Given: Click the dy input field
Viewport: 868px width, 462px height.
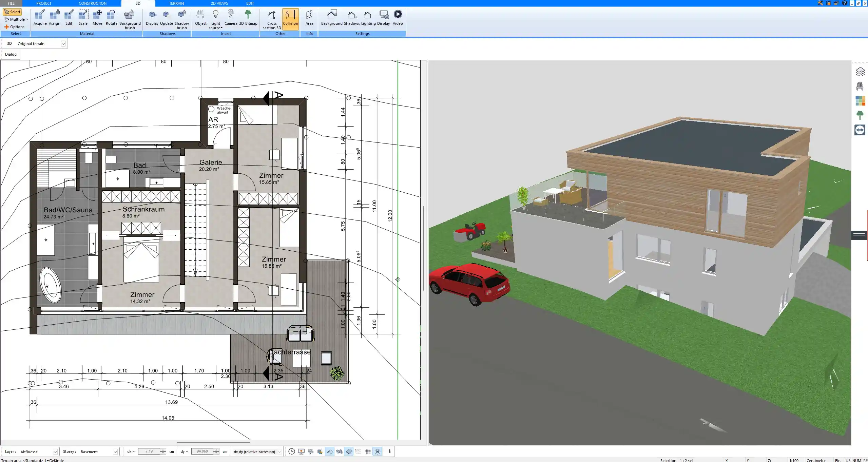Looking at the screenshot, I should click(x=202, y=451).
